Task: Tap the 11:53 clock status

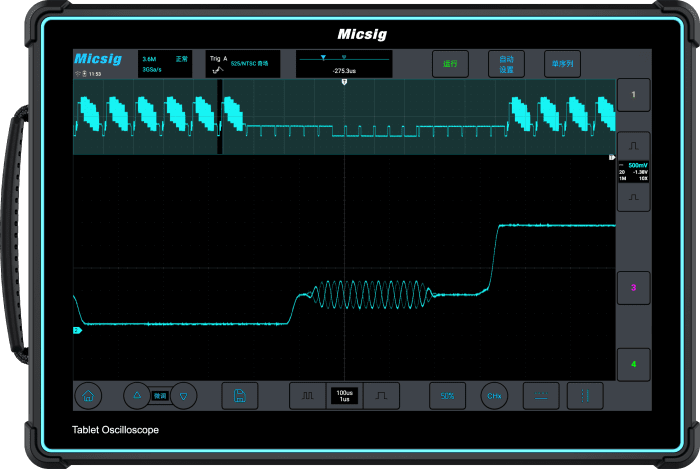Action: tap(95, 74)
